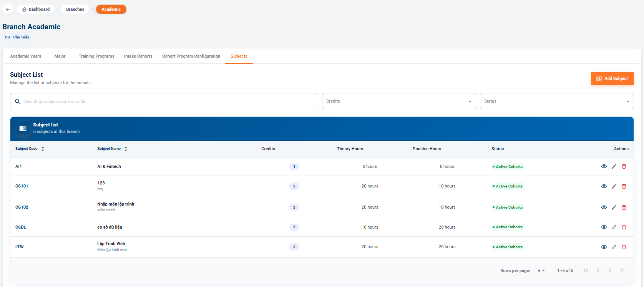Delete the CSDL subject
This screenshot has height=287, width=644.
(x=624, y=227)
